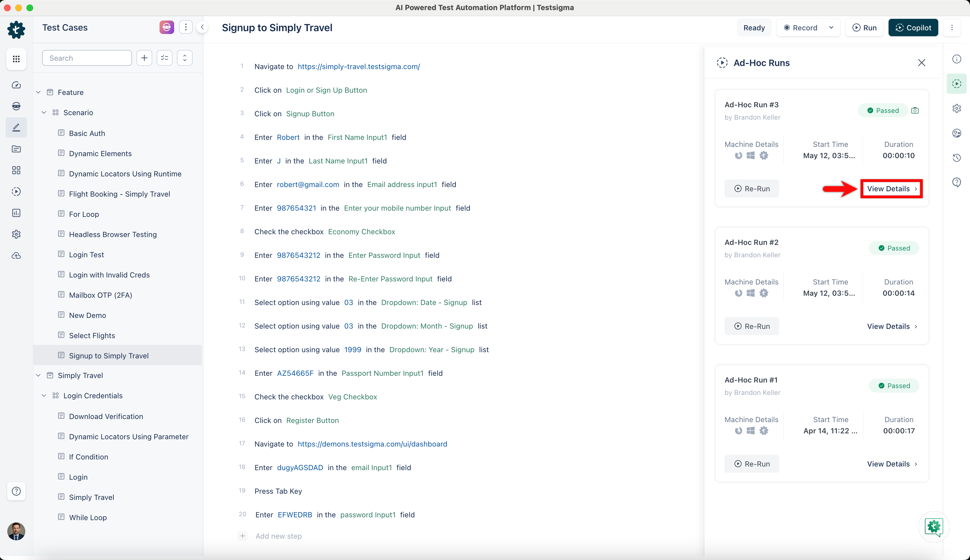This screenshot has width=970, height=560.
Task: Open the history clock icon in right rail
Action: pyautogui.click(x=957, y=158)
